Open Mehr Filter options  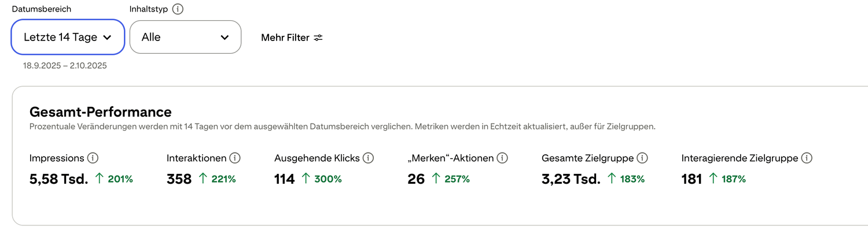pyautogui.click(x=292, y=38)
